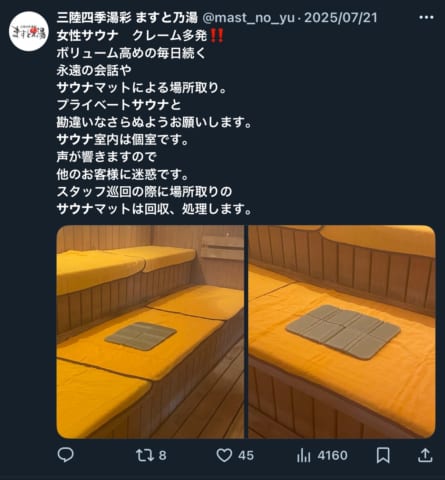Open the three-dot more options menu

426,17
